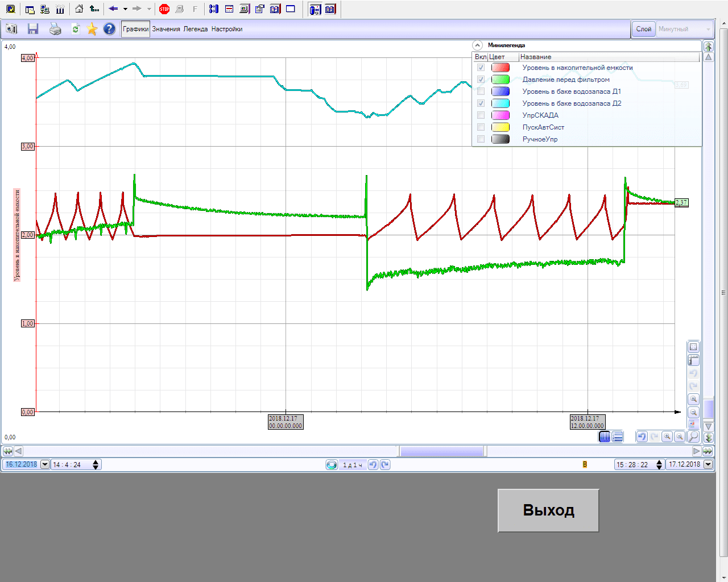728x582 pixels.
Task: Click the printer icon to print chart
Action: tap(55, 29)
